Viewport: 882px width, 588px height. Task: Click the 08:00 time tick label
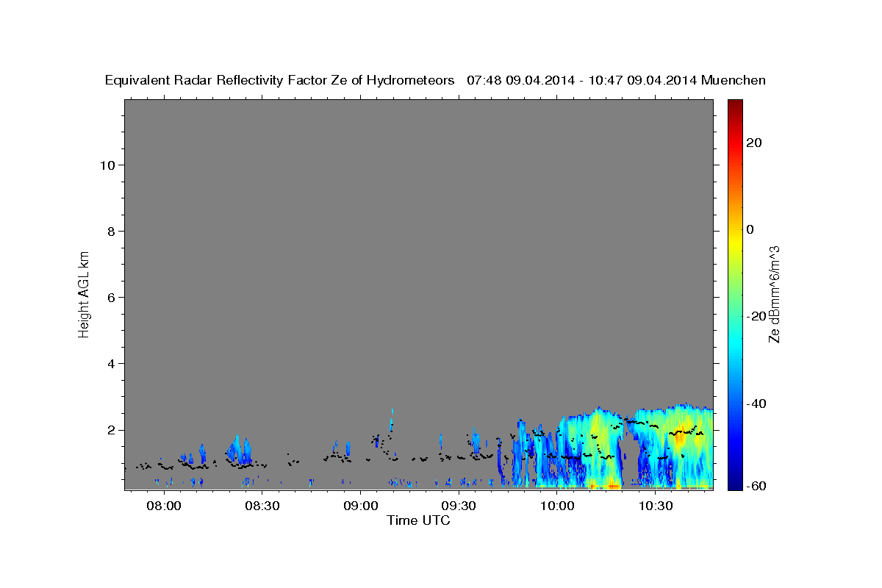click(164, 506)
